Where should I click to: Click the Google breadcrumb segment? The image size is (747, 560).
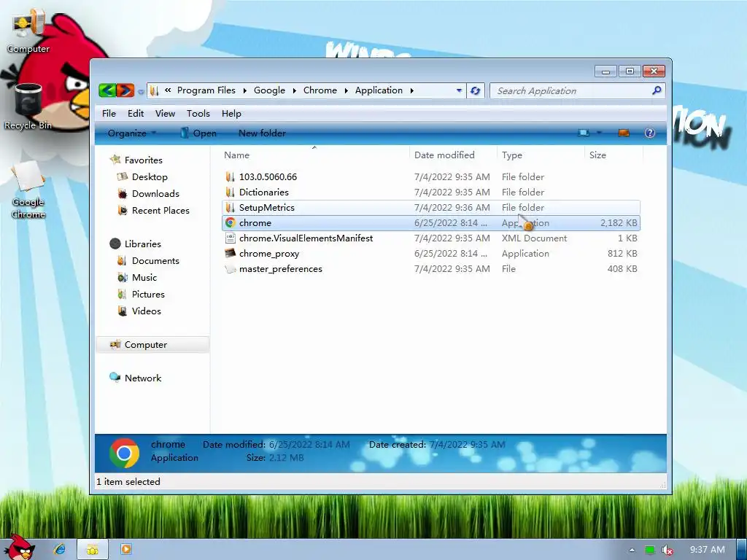pos(269,90)
